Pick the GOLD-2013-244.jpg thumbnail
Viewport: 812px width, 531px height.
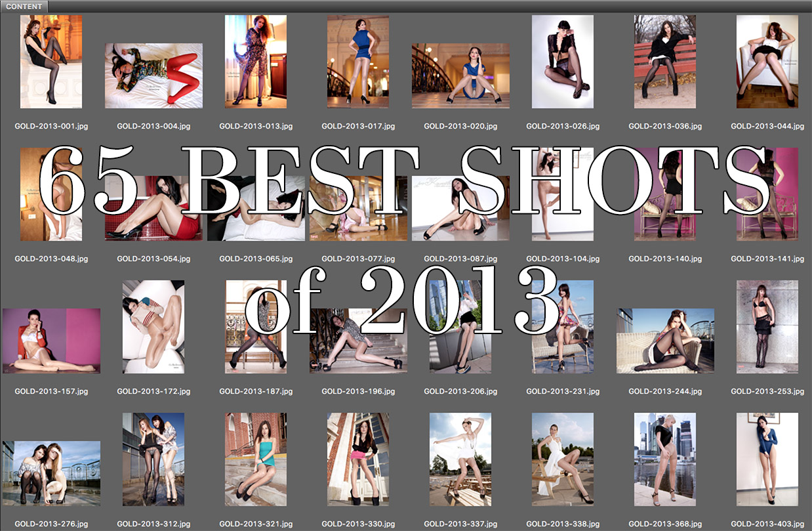tap(665, 341)
